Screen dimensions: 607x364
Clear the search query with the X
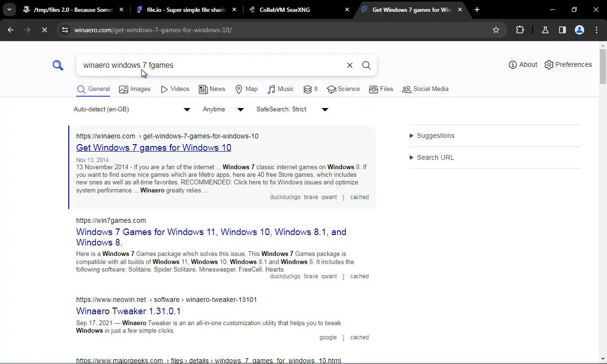(x=350, y=65)
